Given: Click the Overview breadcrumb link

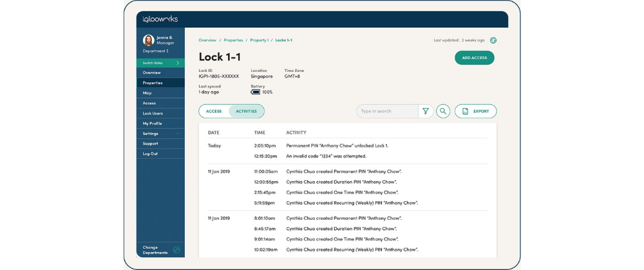Looking at the screenshot, I should (207, 40).
